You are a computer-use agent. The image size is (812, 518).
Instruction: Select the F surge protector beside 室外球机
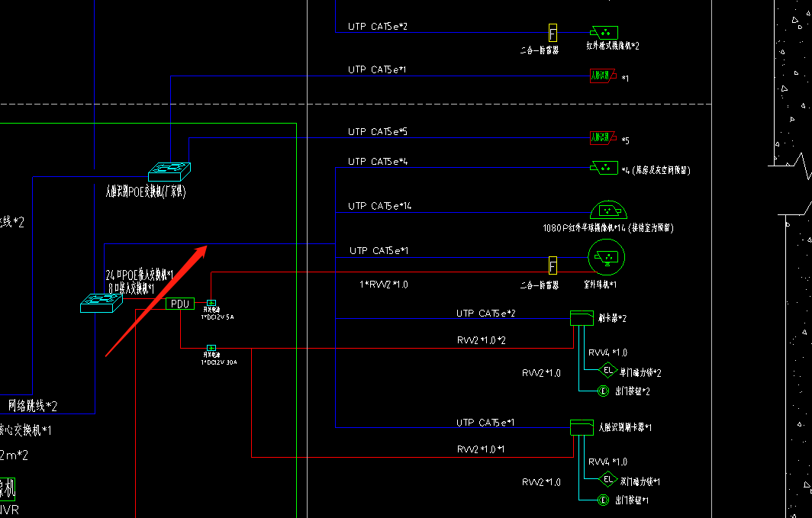tap(553, 265)
